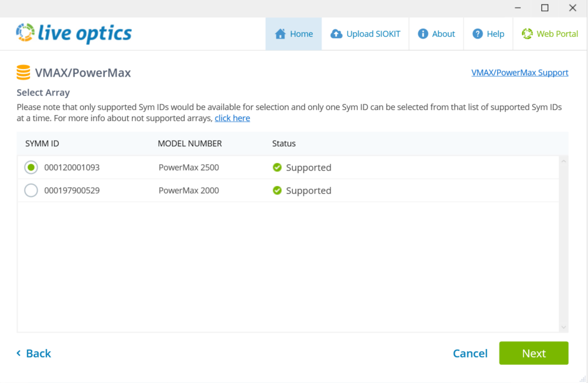This screenshot has height=383, width=588.
Task: Click the Help question mark icon
Action: click(478, 34)
